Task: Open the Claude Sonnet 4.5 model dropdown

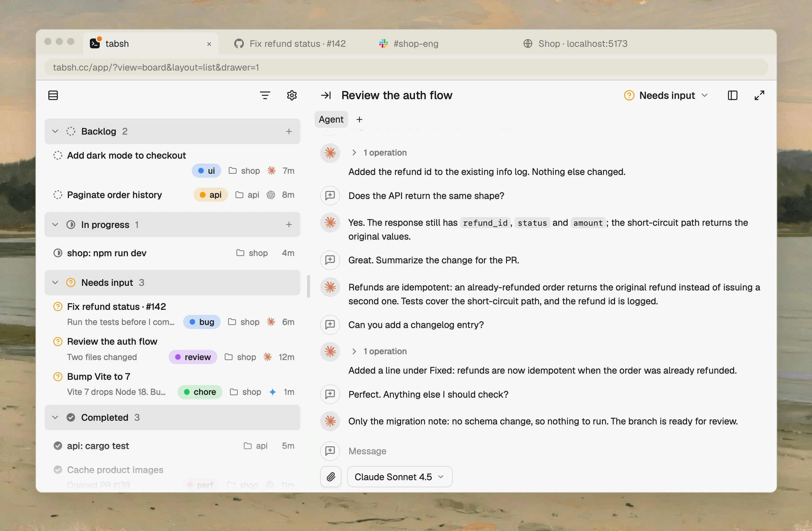Action: coord(400,477)
